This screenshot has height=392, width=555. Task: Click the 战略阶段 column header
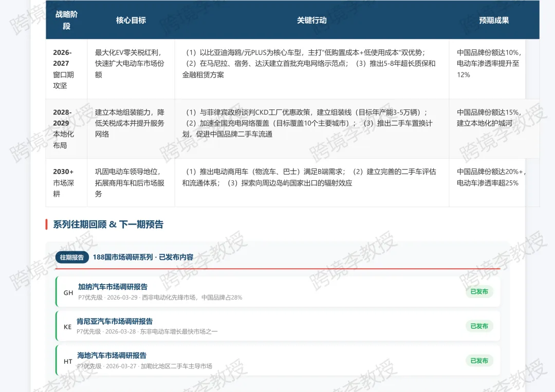coord(66,20)
